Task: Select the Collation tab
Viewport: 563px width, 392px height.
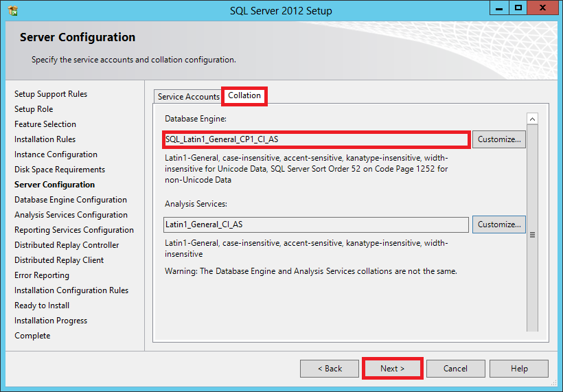Action: [244, 96]
